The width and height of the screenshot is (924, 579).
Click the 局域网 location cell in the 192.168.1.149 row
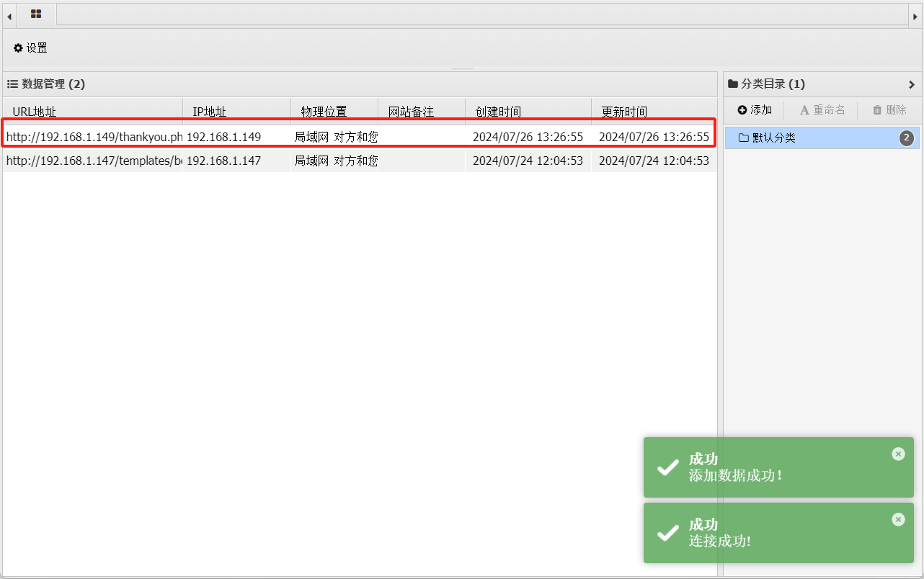click(334, 137)
